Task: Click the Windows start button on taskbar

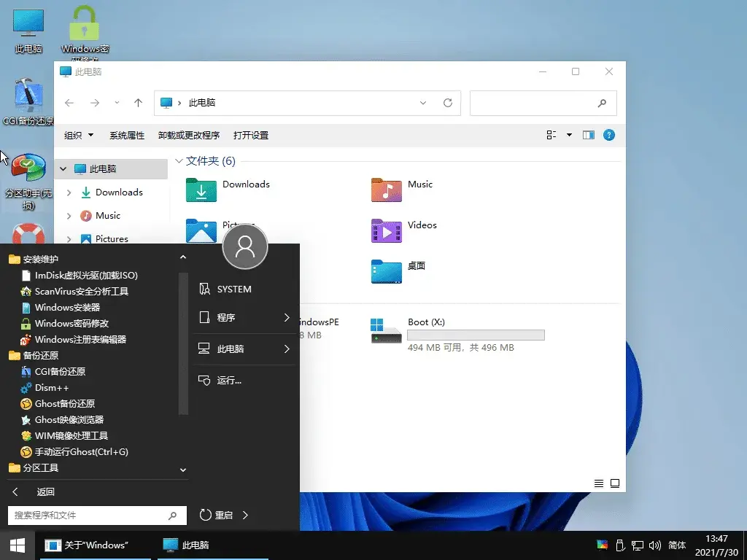Action: [18, 545]
